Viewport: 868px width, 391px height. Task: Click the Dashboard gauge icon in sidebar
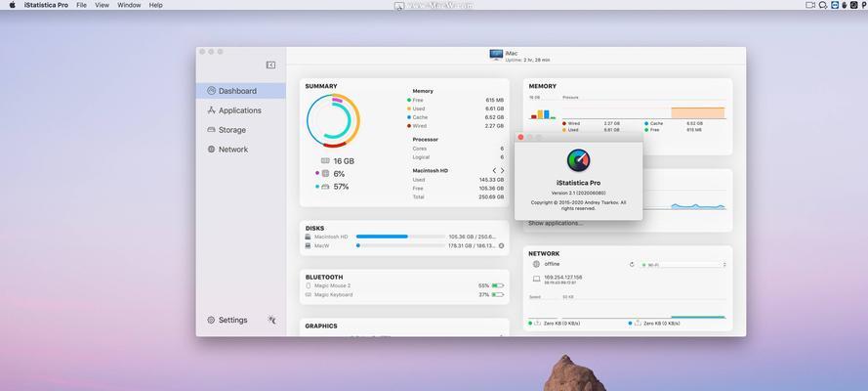click(x=211, y=90)
